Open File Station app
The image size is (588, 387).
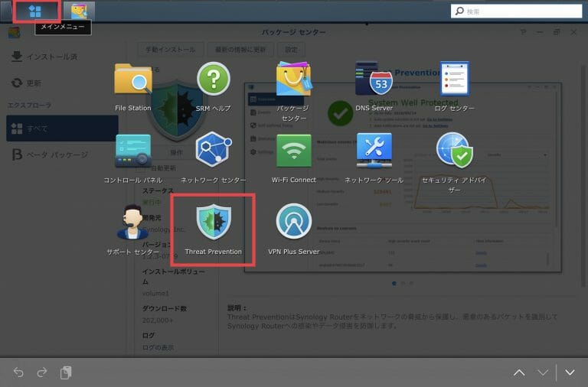(x=133, y=87)
